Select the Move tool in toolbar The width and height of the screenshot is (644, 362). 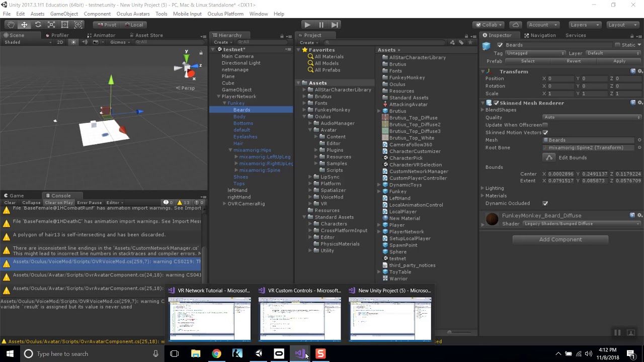[x=24, y=25]
